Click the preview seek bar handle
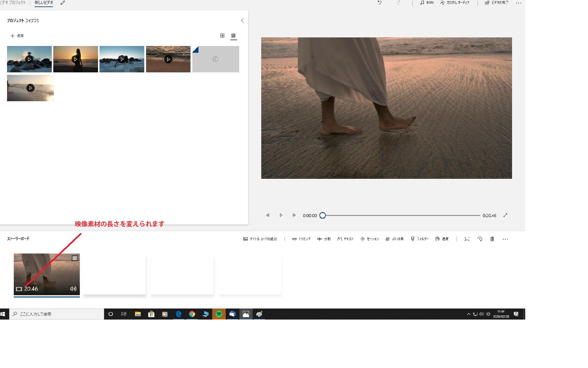Screen dimensions: 588x368 [322, 216]
